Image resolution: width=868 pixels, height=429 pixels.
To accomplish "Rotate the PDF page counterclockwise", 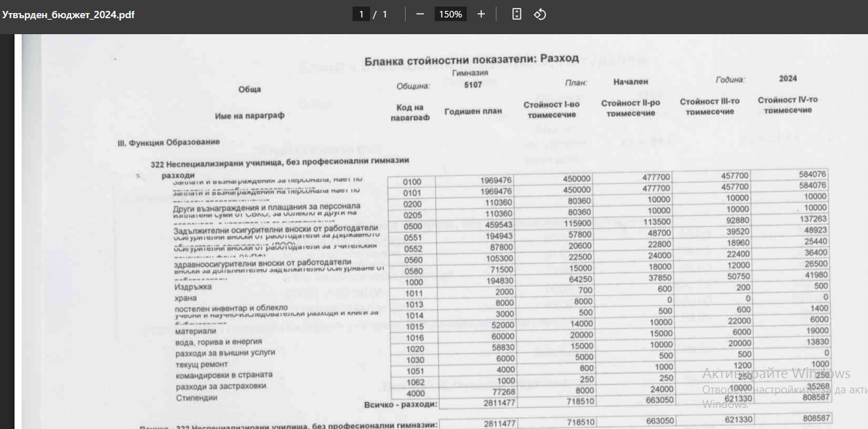I will (x=539, y=15).
